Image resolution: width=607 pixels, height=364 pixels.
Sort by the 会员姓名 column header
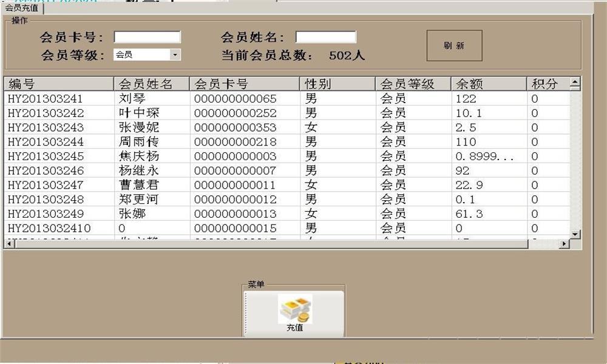pos(152,84)
